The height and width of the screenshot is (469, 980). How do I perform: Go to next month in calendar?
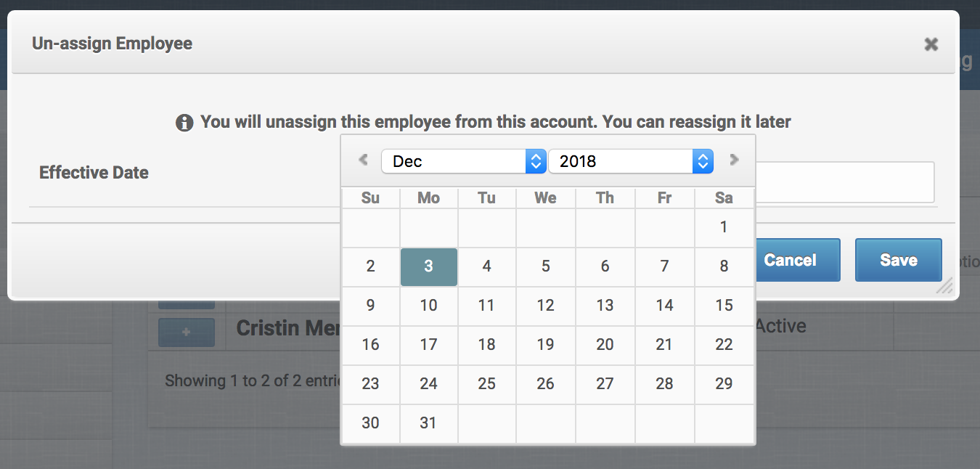point(734,160)
